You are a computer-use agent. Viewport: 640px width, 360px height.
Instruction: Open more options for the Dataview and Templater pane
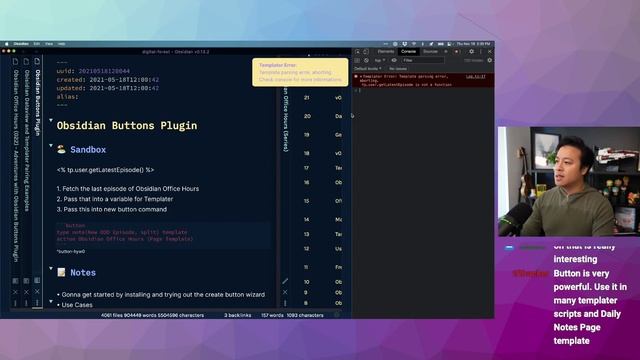pyautogui.click(x=26, y=303)
